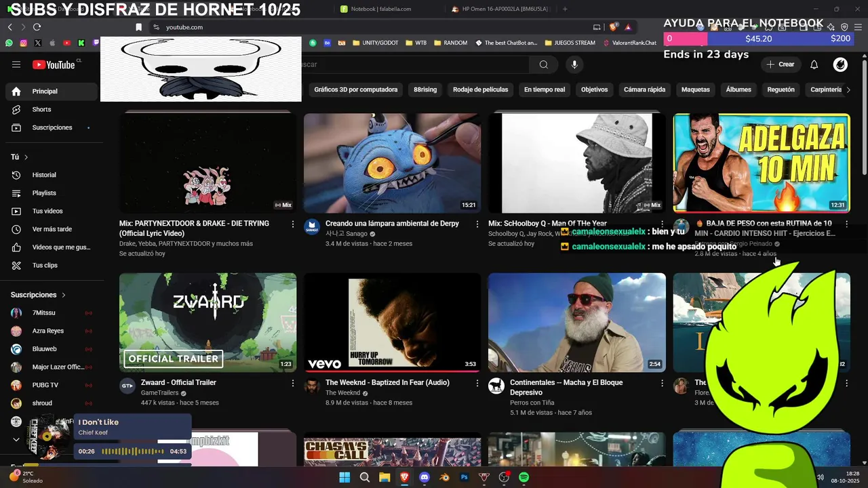Screen dimensions: 868x488
Task: Select the Rodaje de películas chip
Action: [480, 89]
